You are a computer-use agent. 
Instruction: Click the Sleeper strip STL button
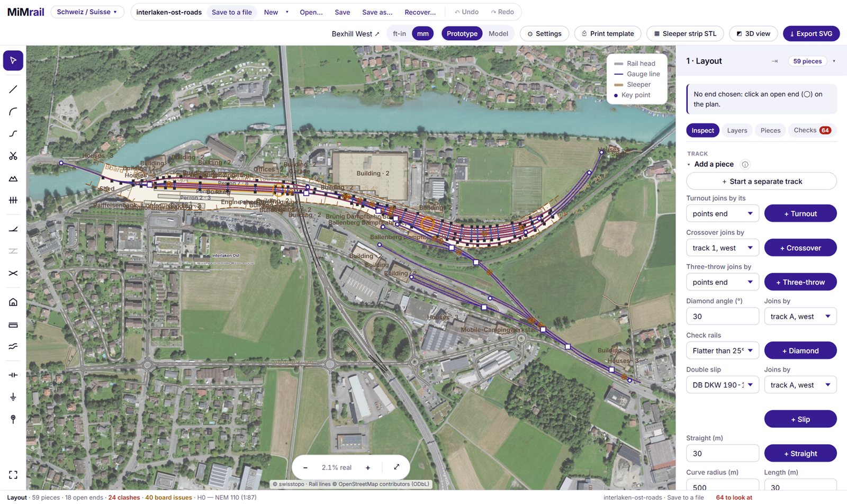[x=685, y=34]
